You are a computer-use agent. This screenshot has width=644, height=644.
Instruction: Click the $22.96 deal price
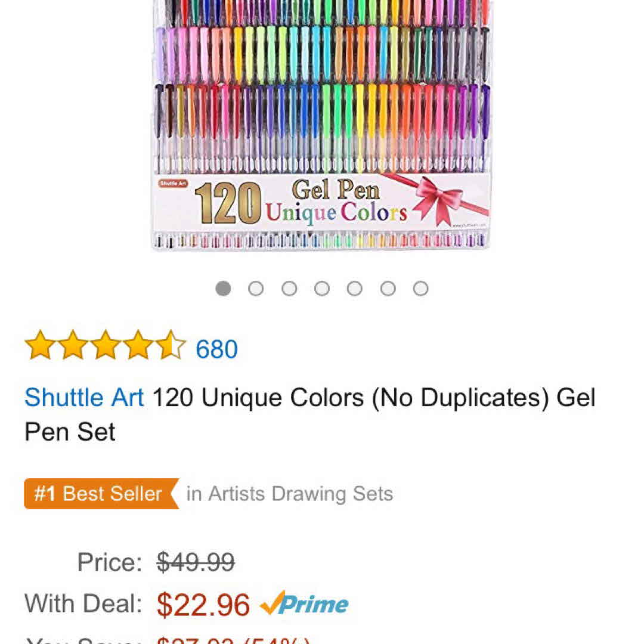[x=203, y=605]
